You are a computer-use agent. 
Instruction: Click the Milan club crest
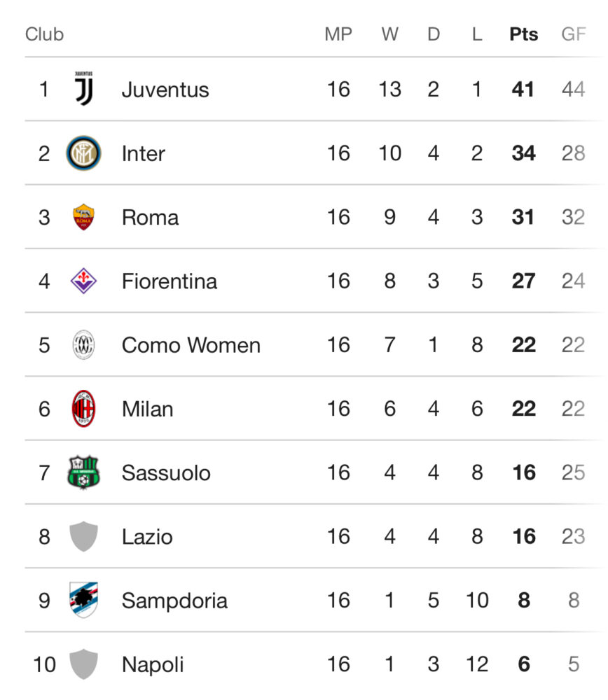(83, 409)
